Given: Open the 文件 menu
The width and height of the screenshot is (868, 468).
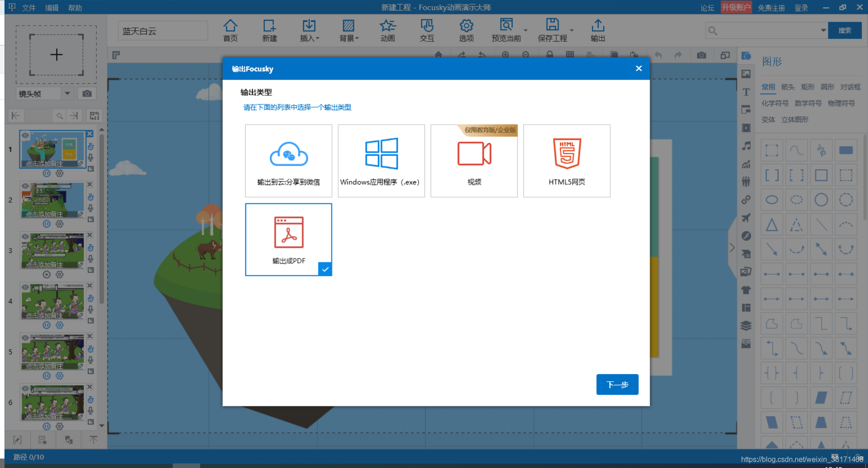Looking at the screenshot, I should pos(29,8).
